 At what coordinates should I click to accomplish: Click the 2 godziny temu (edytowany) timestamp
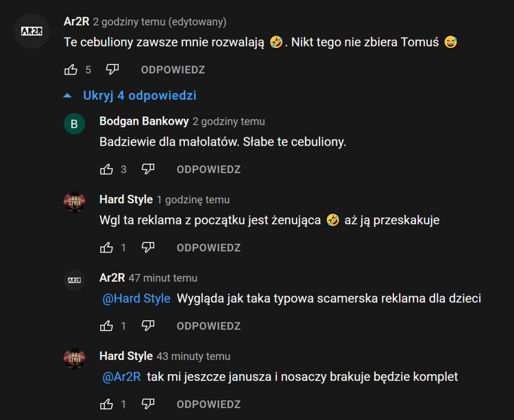[160, 22]
